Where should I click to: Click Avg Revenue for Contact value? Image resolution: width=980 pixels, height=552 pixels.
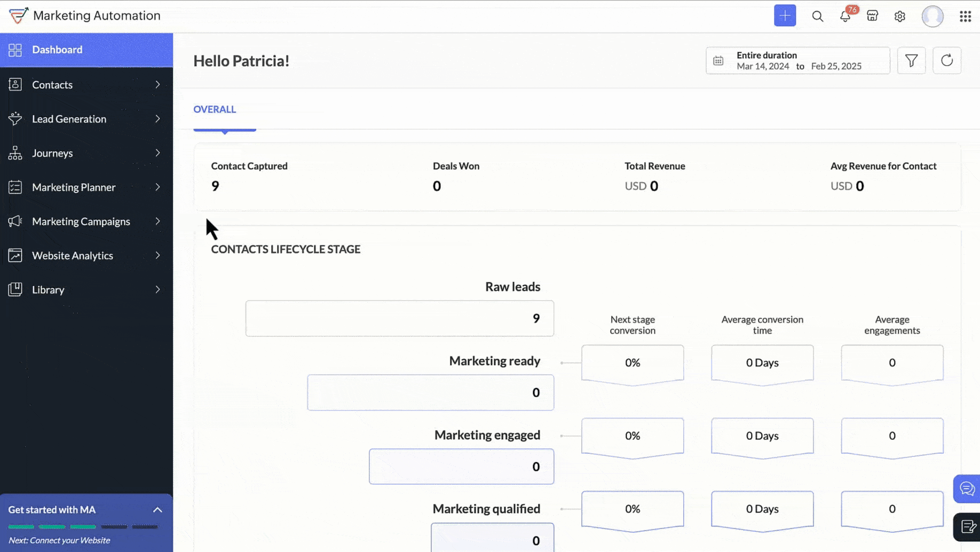(847, 186)
